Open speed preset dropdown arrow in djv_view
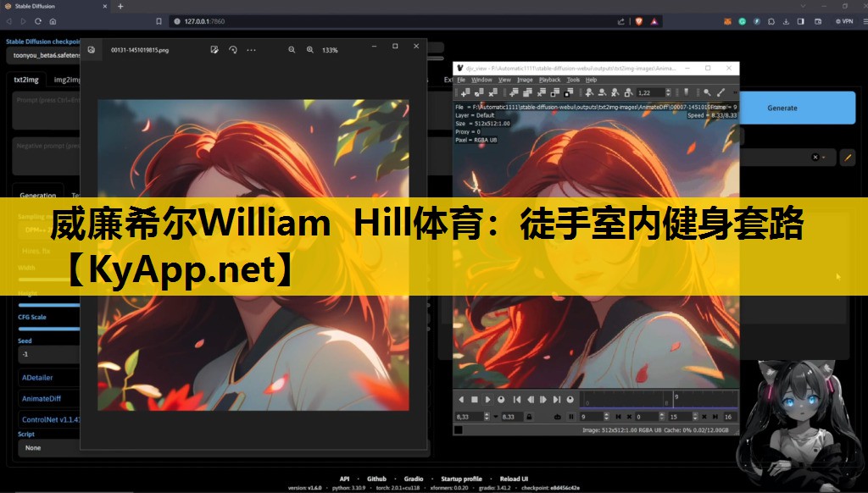The width and height of the screenshot is (868, 493). (x=495, y=417)
